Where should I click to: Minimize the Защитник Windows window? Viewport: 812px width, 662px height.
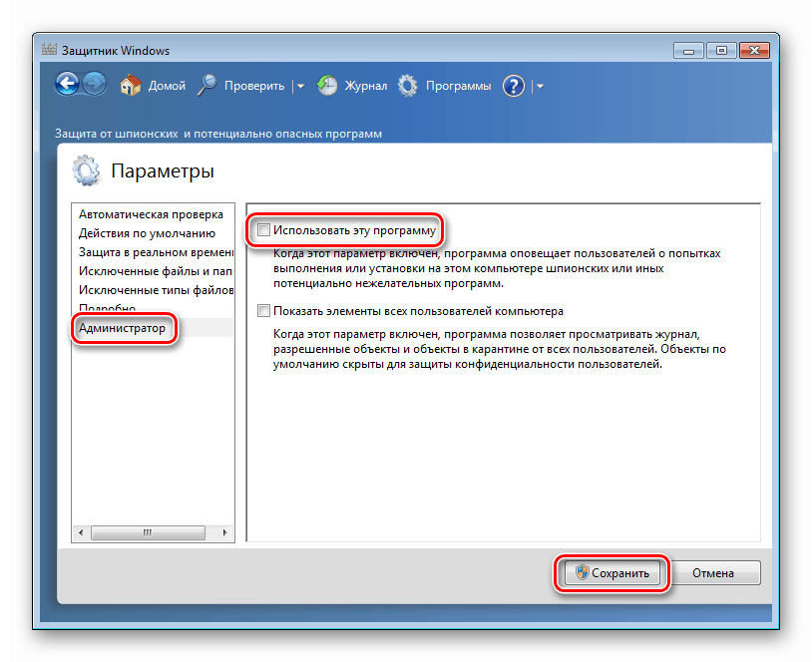tap(688, 50)
